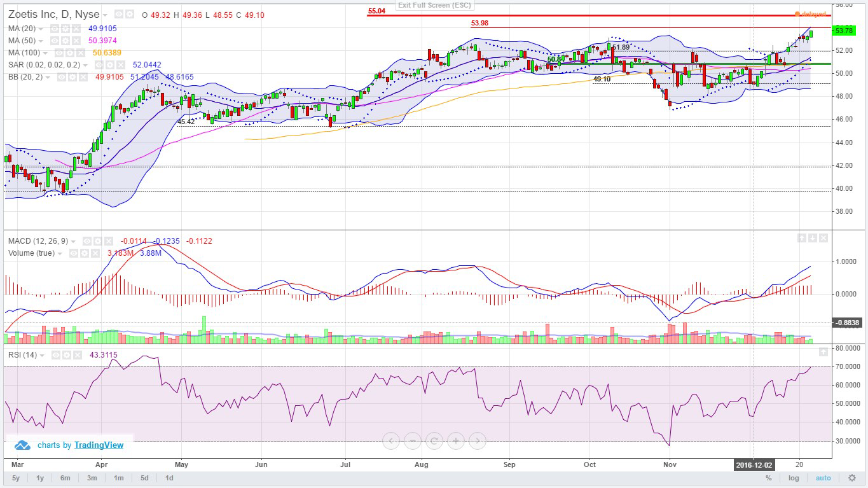Open chart properties gear at bottom right
868x488 pixels.
tap(852, 478)
